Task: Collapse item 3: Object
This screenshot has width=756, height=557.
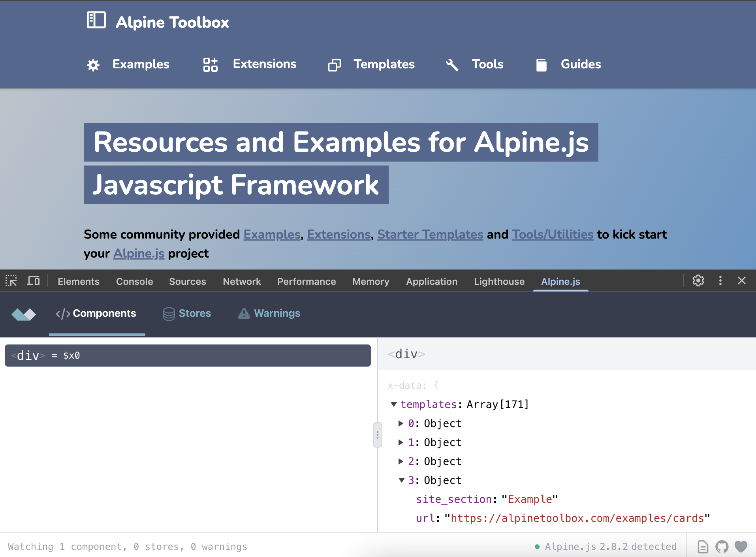Action: (x=401, y=480)
